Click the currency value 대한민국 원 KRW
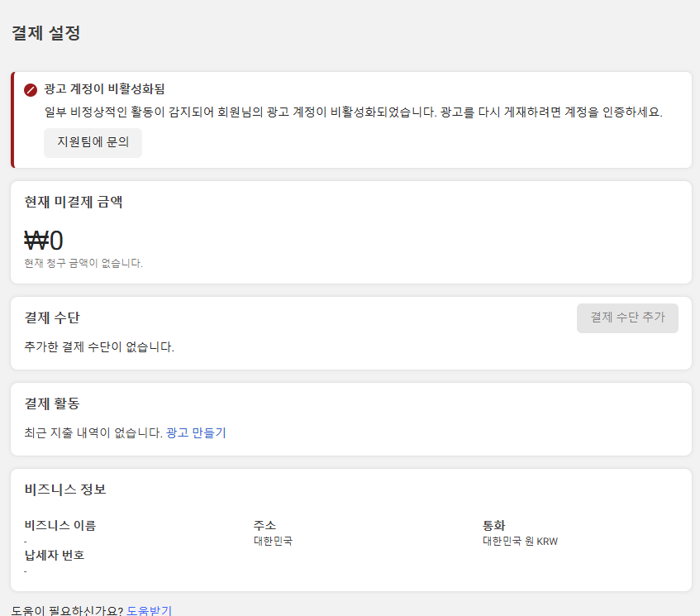Viewport: 700px width, 616px height. (x=520, y=541)
